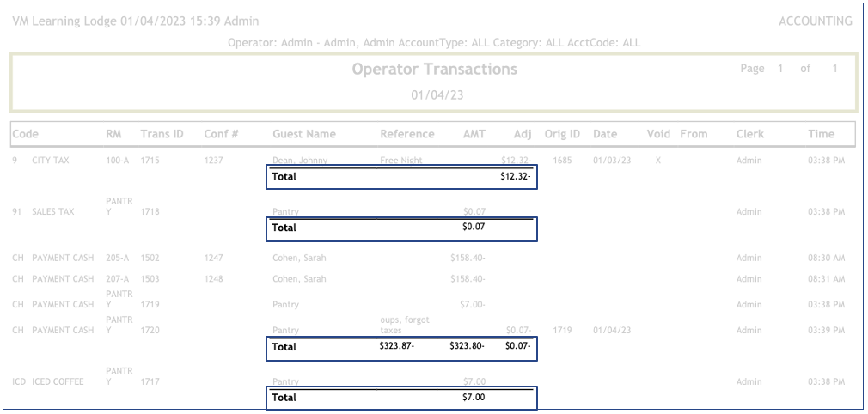Viewport: 868px width, 414px height.
Task: Click transaction ID 1502 for room 205-A
Action: [151, 258]
